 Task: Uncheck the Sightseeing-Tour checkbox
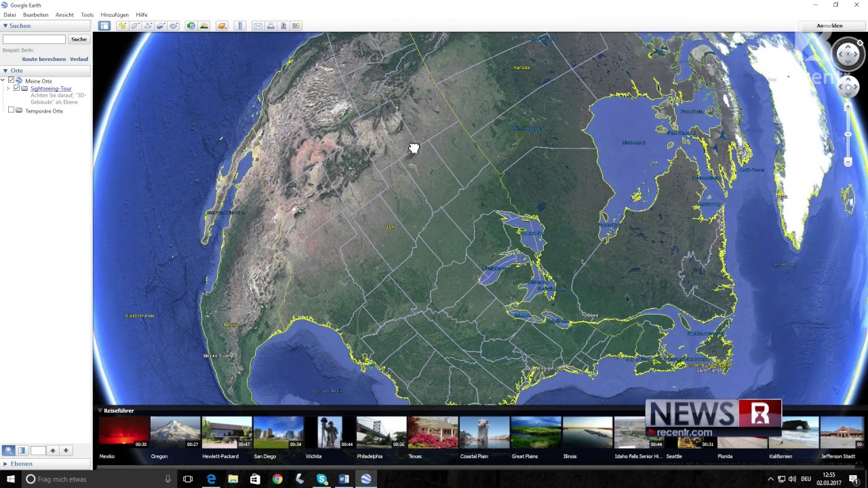[17, 88]
